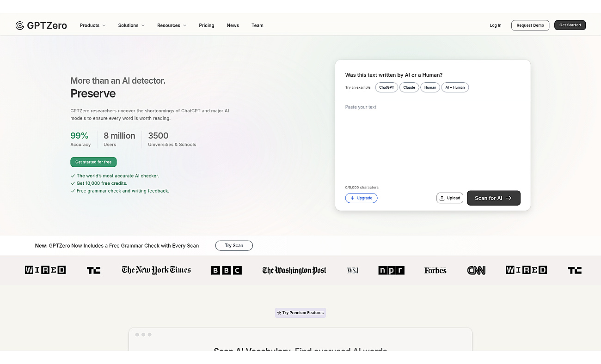The image size is (601, 364).
Task: Try the Human example text
Action: 430,87
